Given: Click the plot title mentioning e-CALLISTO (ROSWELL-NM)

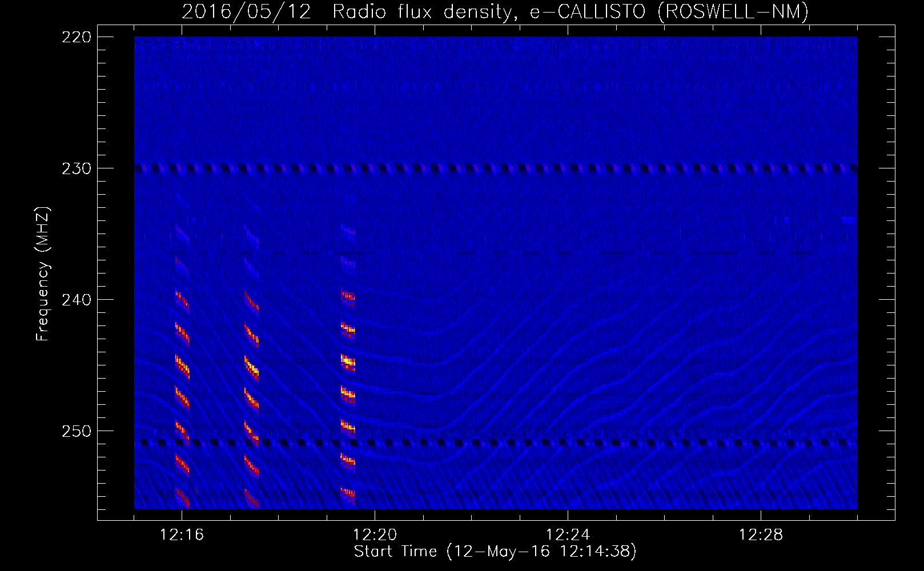Looking at the screenshot, I should [495, 11].
